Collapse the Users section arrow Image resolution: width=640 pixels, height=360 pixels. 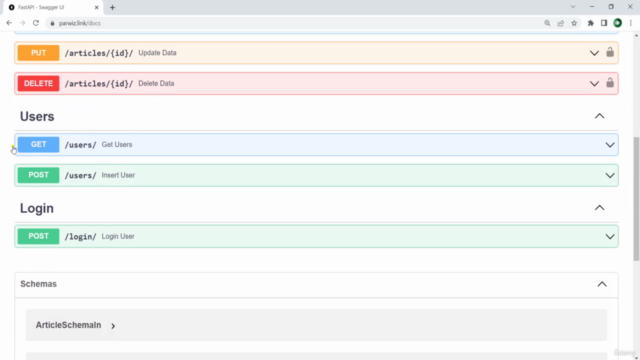(599, 116)
